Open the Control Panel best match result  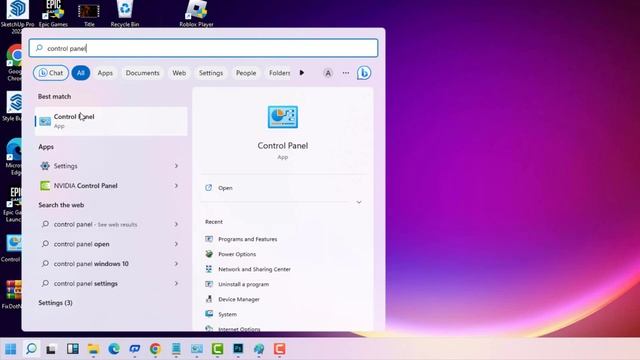click(x=111, y=121)
